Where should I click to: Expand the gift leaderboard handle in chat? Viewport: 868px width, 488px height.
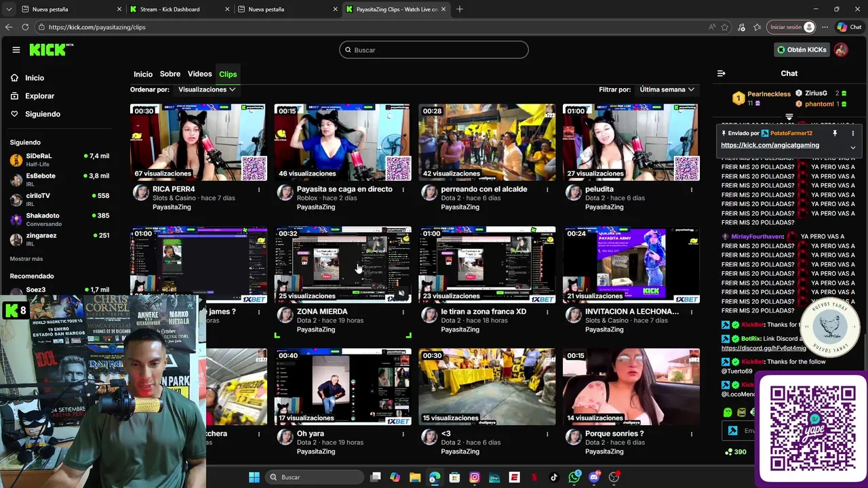[789, 117]
